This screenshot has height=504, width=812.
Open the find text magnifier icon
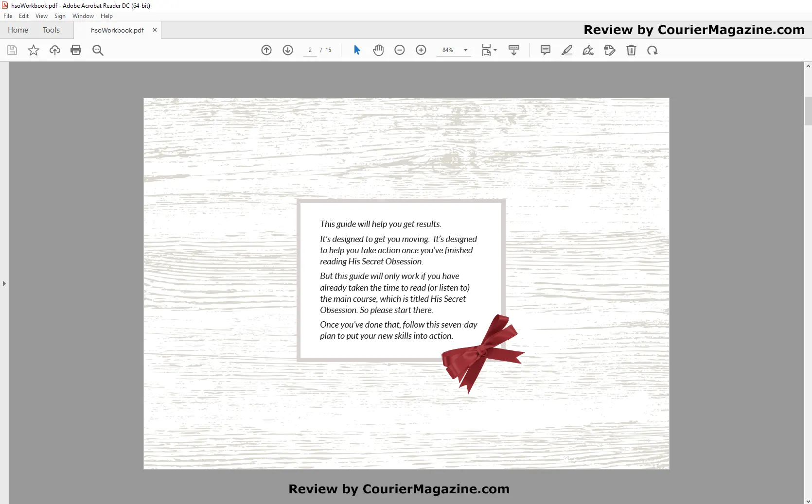click(x=98, y=50)
